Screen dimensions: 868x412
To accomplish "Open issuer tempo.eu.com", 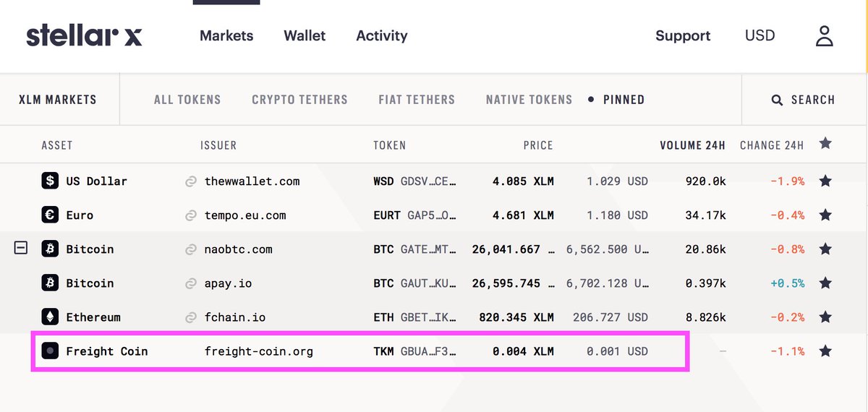I will [x=245, y=215].
